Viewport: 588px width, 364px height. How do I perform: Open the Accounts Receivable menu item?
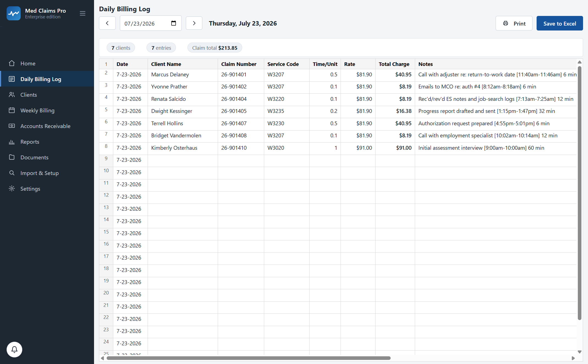(47, 126)
